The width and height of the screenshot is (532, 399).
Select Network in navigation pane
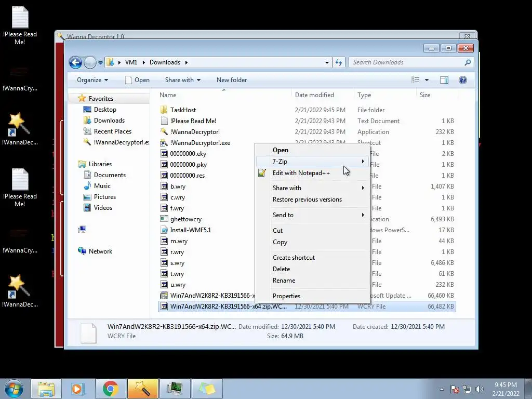click(100, 251)
